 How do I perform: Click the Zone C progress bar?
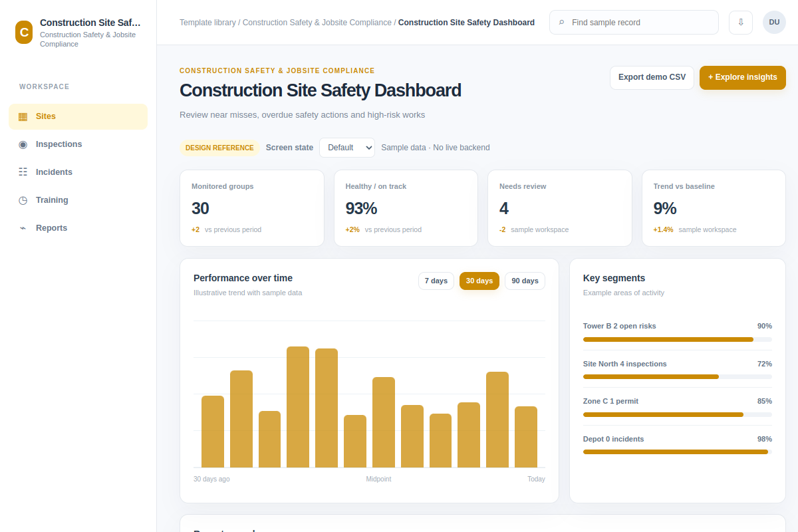point(678,414)
